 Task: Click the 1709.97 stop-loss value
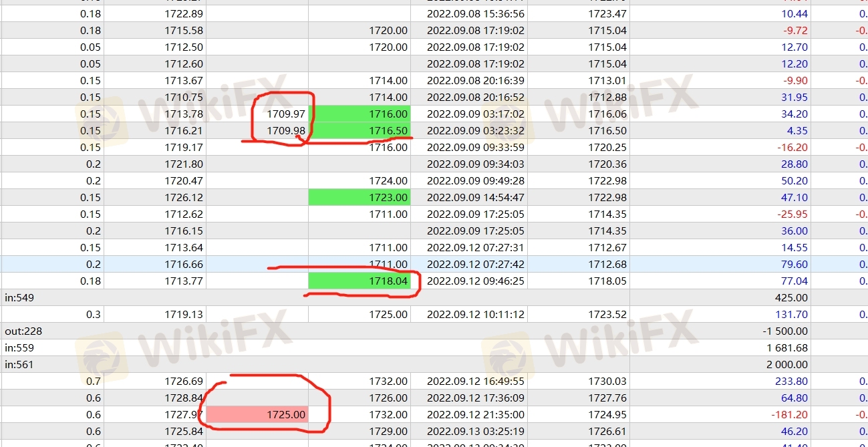(285, 114)
